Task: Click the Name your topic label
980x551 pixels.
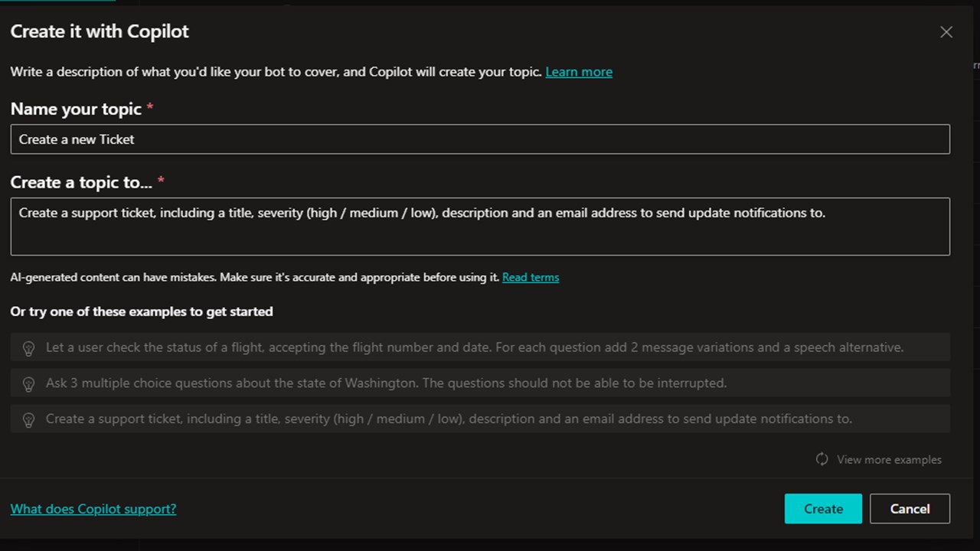Action: 76,109
